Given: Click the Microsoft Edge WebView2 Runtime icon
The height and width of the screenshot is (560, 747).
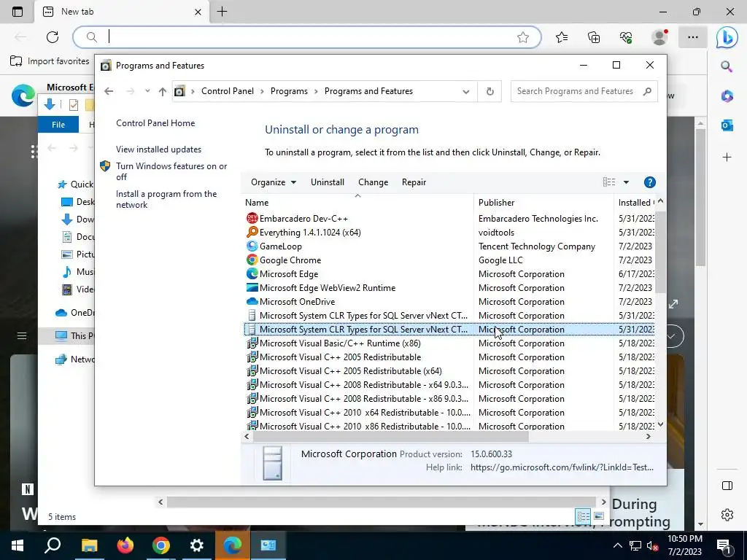Looking at the screenshot, I should click(x=252, y=287).
